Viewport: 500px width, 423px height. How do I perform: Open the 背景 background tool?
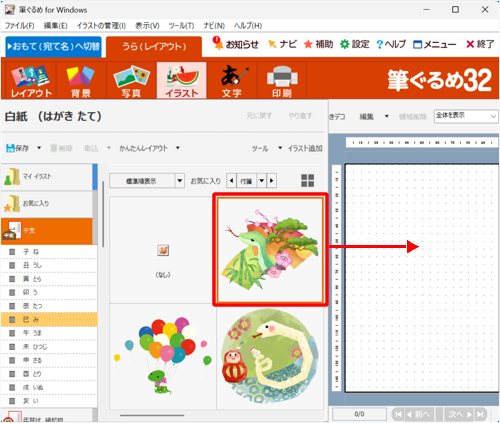[81, 81]
